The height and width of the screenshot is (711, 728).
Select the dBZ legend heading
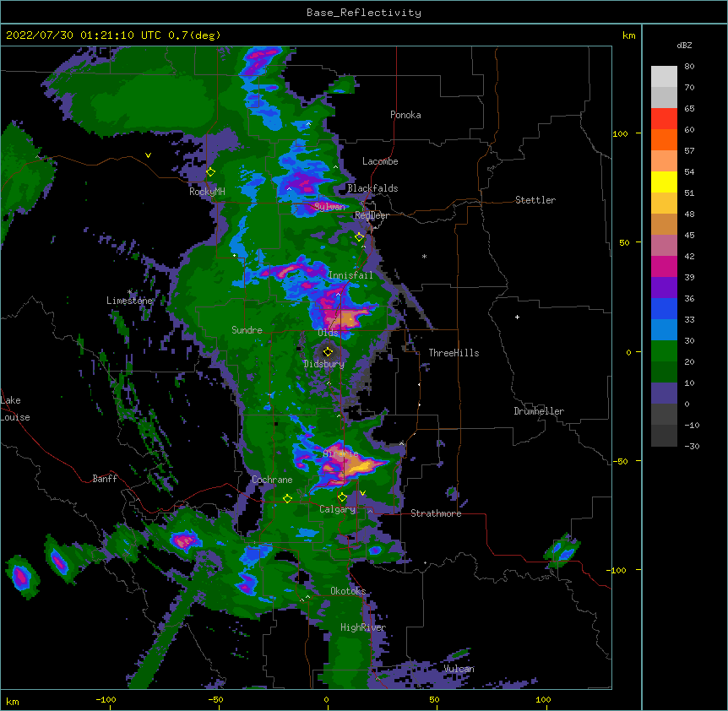click(684, 45)
